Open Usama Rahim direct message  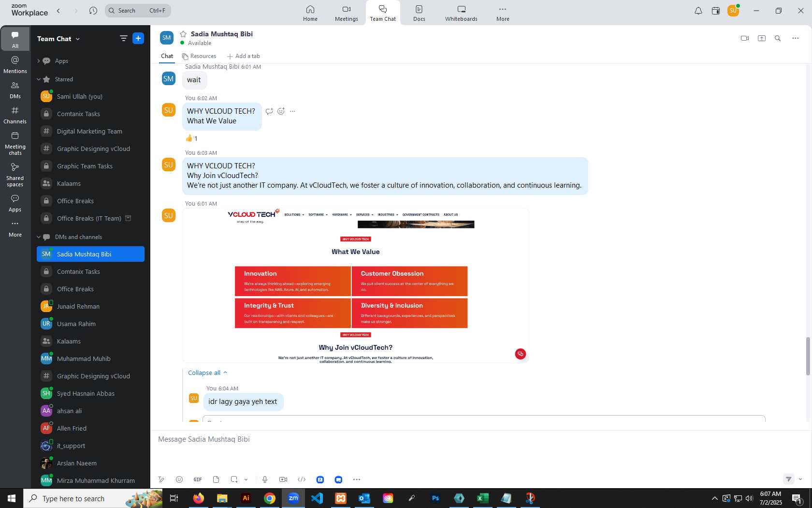90,324
